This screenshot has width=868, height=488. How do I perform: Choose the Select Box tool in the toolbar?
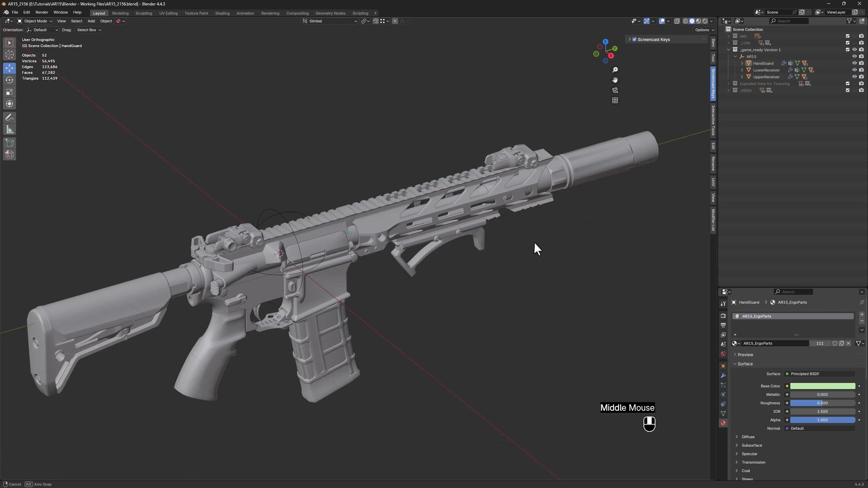[9, 43]
